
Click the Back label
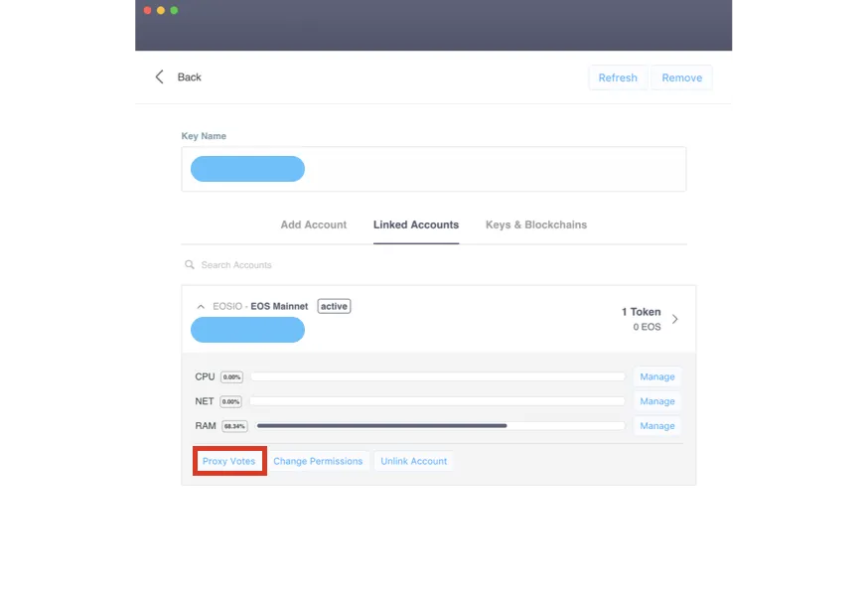[190, 76]
